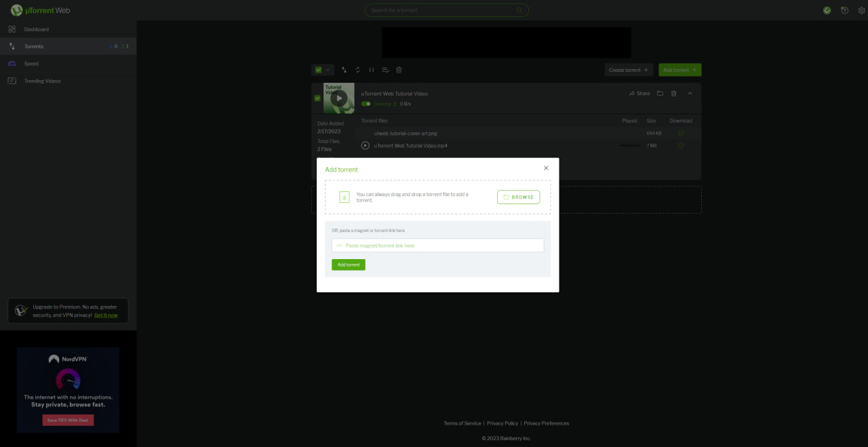The width and height of the screenshot is (868, 447).
Task: Click the green µTorrent status icon in header
Action: point(827,10)
